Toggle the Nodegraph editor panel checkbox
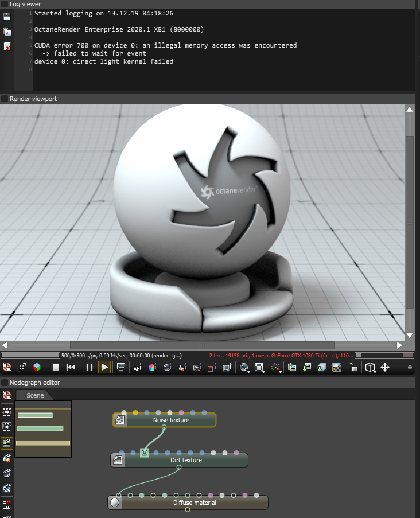Viewport: 420px width, 518px height. pyautogui.click(x=5, y=383)
